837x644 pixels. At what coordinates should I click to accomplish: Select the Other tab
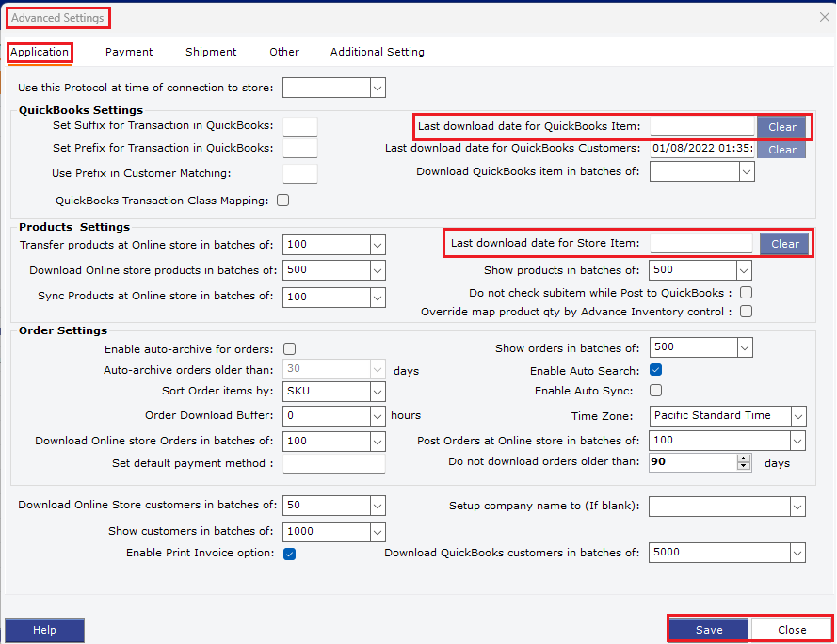tap(284, 52)
